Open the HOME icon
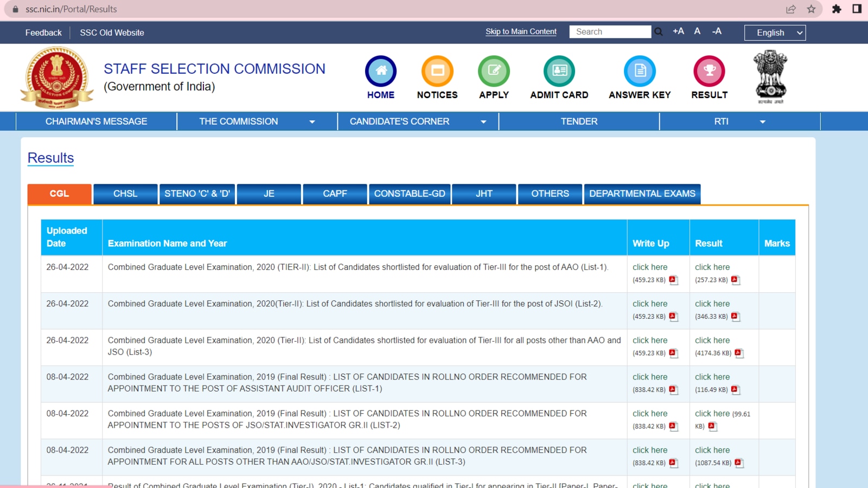Screen dimensions: 868x488 pyautogui.click(x=381, y=71)
